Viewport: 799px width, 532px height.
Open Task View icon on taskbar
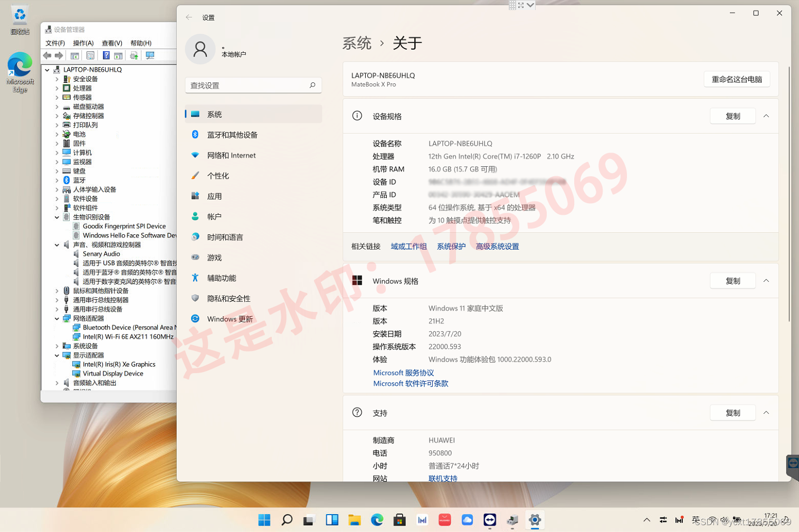point(309,520)
